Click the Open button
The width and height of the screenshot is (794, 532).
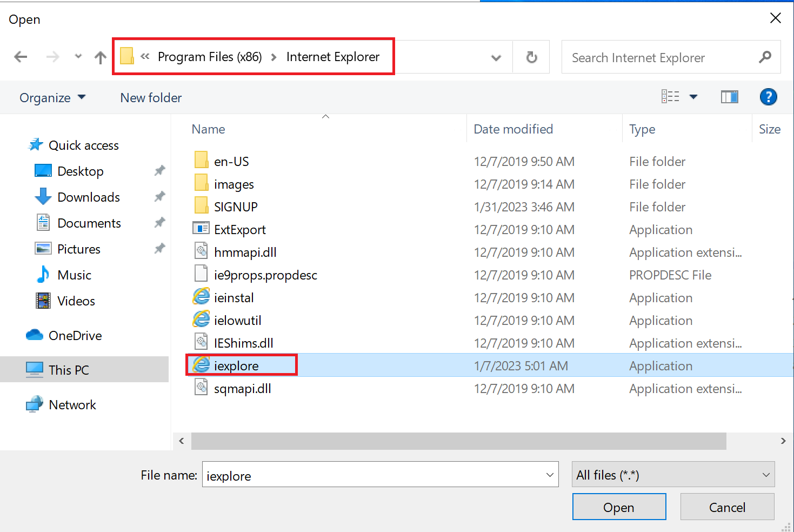(619, 507)
